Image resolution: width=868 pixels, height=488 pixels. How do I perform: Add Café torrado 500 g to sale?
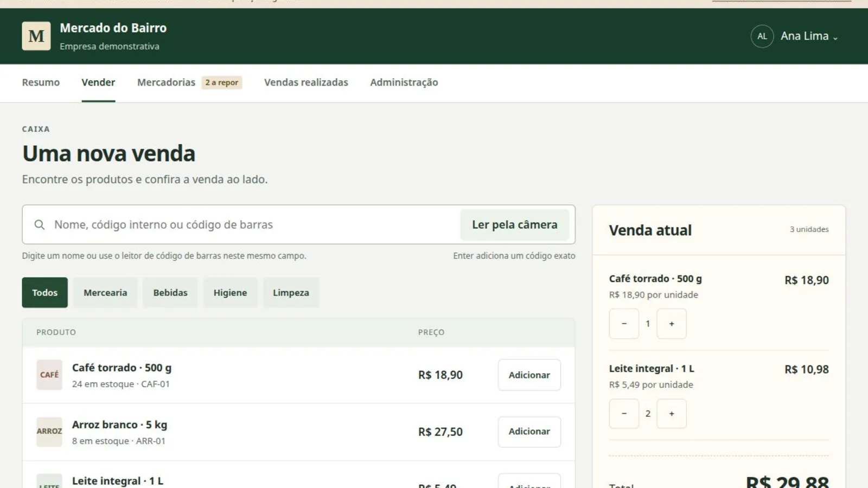pos(529,375)
